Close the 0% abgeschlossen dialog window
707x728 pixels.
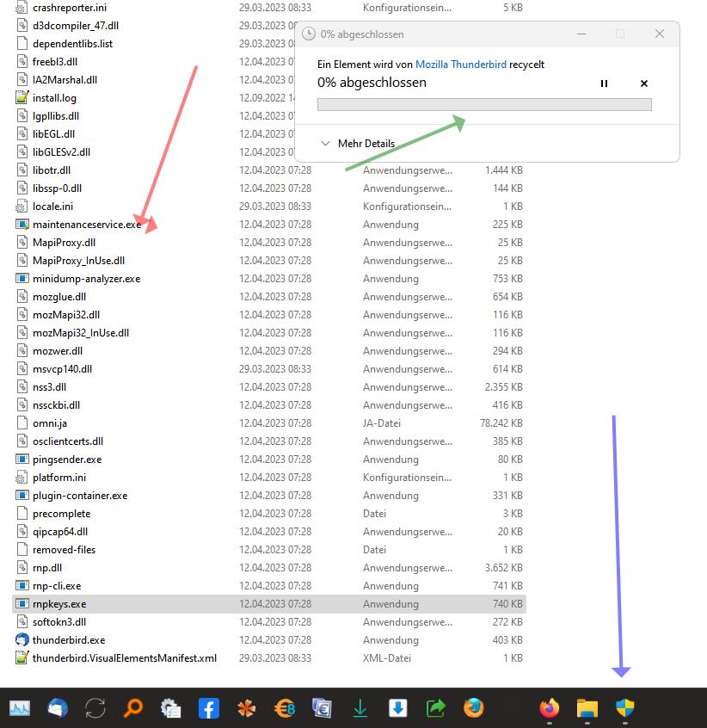point(660,34)
